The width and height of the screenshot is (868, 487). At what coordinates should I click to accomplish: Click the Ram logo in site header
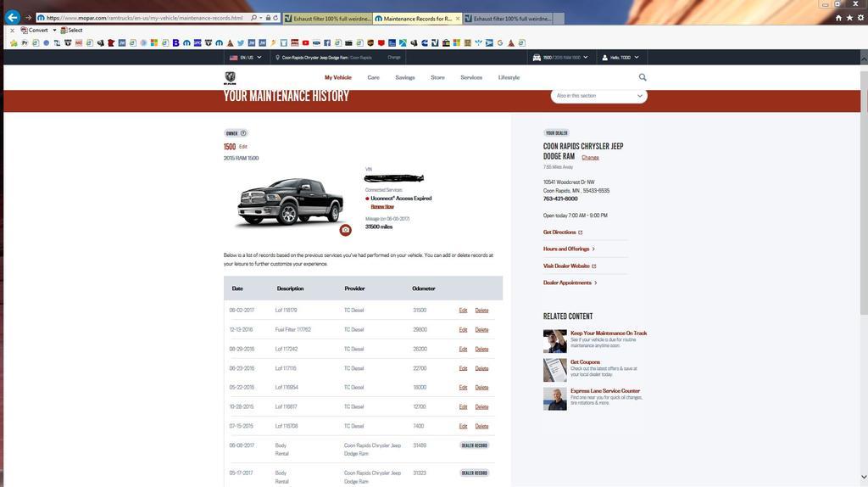point(230,77)
